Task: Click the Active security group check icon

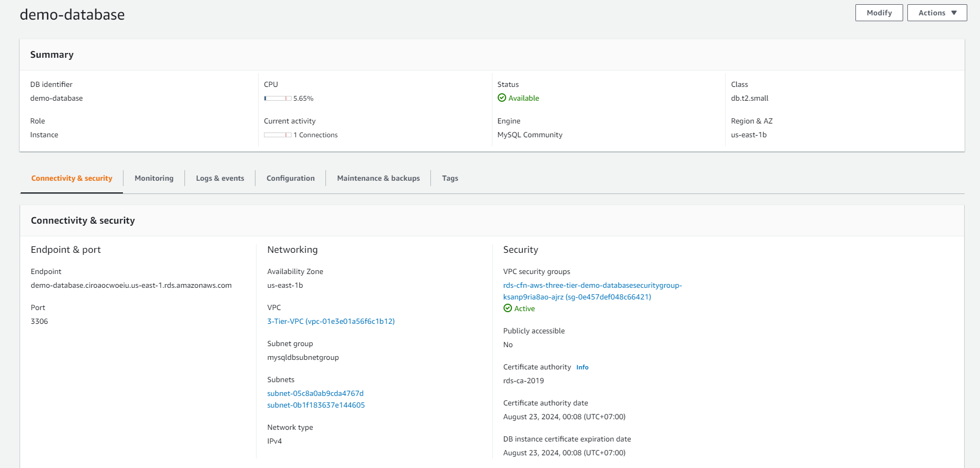Action: coord(507,308)
